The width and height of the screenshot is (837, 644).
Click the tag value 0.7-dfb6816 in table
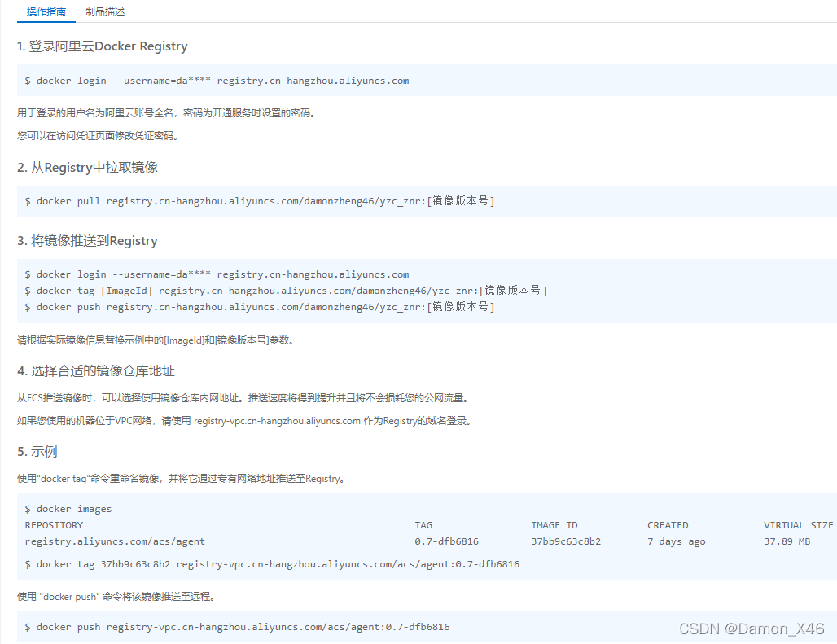coord(447,541)
